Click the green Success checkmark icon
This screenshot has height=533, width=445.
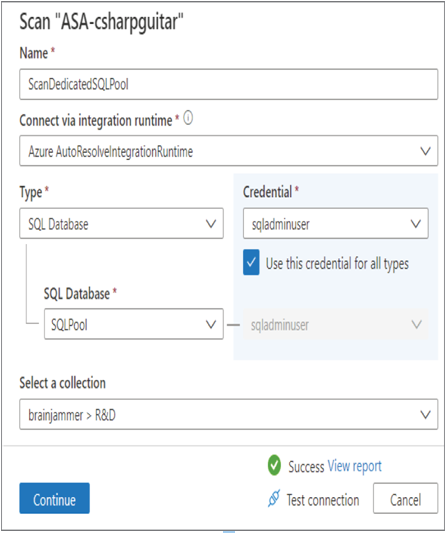click(x=274, y=465)
